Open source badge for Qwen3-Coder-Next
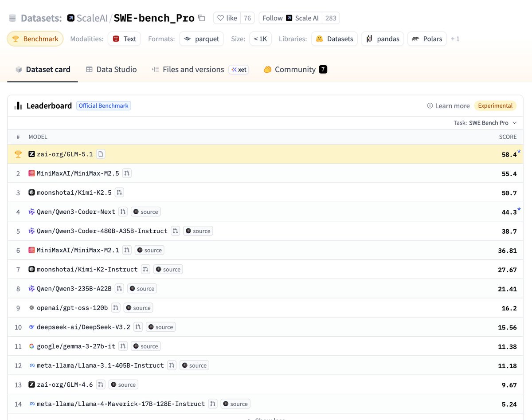 [145, 212]
